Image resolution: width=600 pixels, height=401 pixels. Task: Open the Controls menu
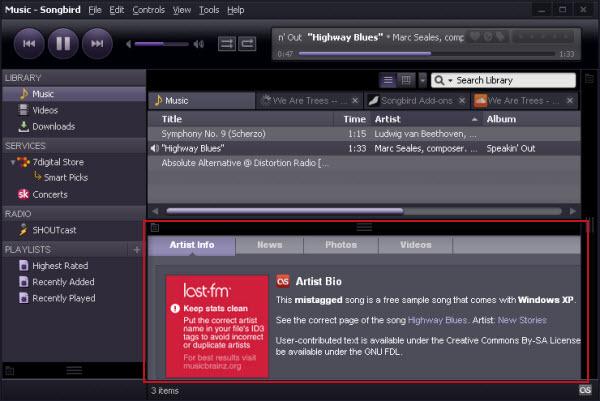(148, 10)
